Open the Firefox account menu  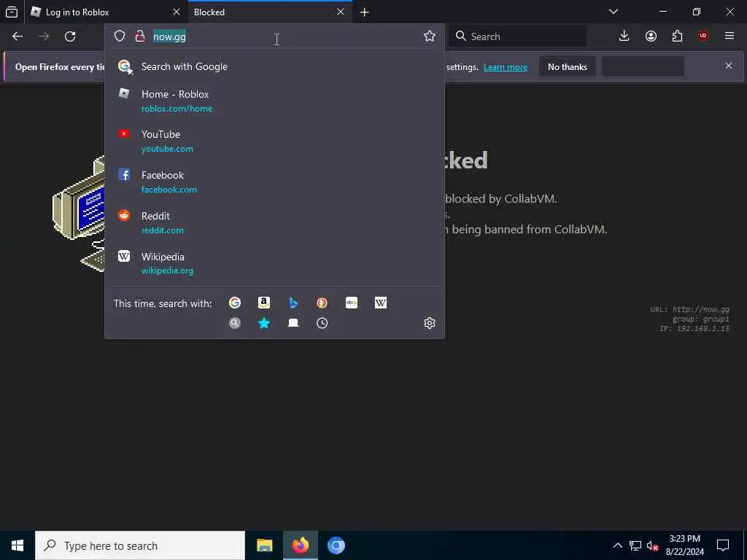651,36
